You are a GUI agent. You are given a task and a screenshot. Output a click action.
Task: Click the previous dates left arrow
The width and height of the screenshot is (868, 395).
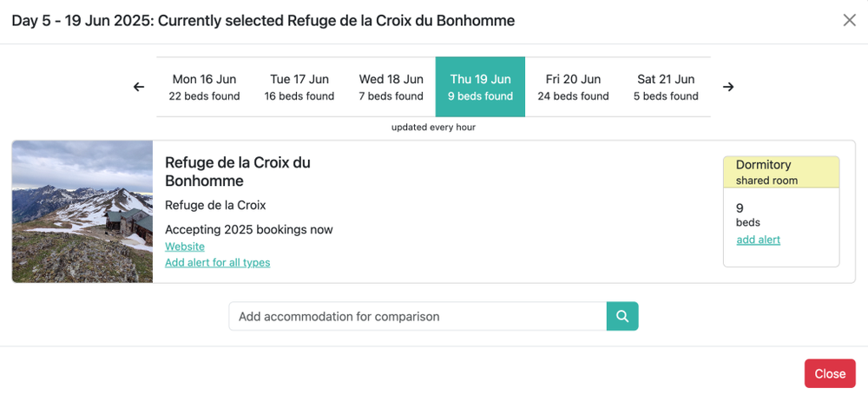pos(139,87)
